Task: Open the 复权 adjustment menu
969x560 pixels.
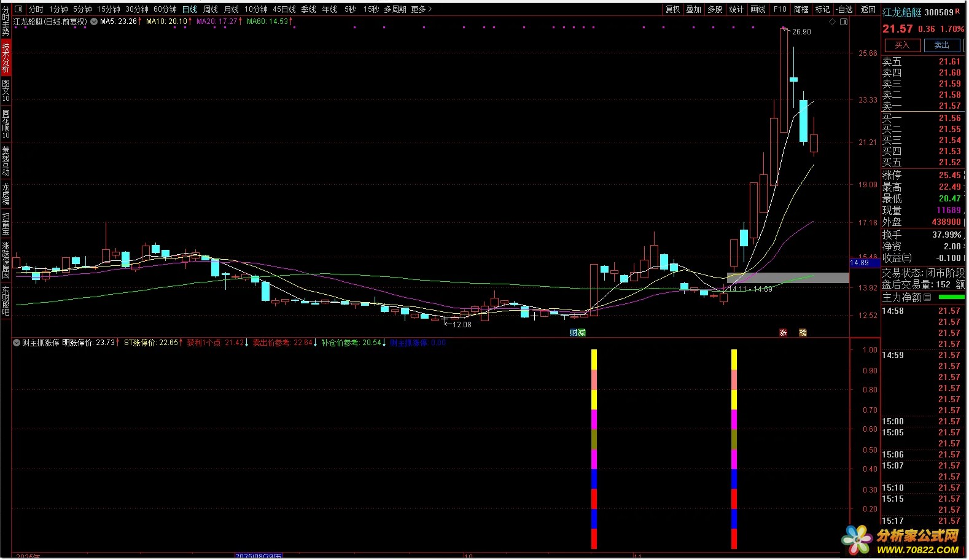Action: (x=673, y=9)
